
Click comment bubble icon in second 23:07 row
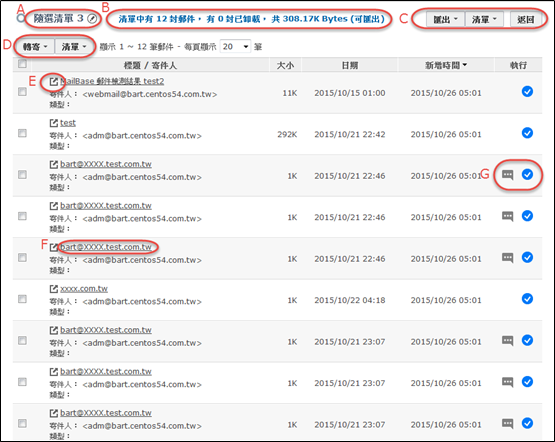coord(508,382)
